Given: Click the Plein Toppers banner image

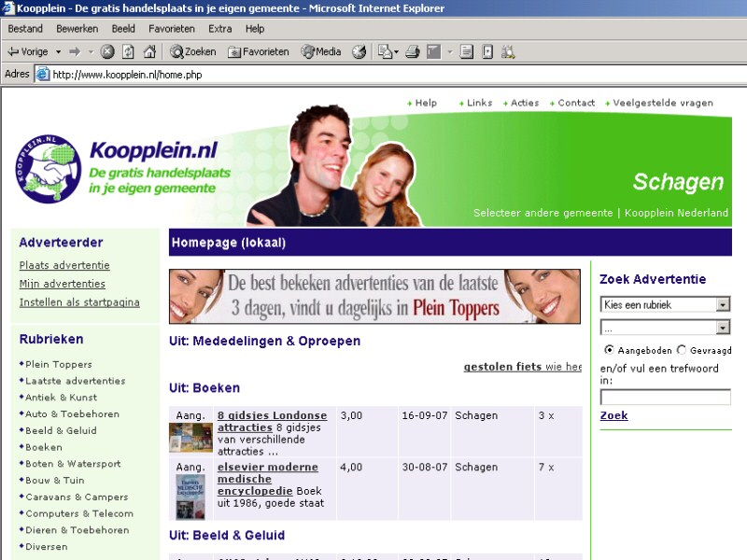Looking at the screenshot, I should [x=375, y=297].
